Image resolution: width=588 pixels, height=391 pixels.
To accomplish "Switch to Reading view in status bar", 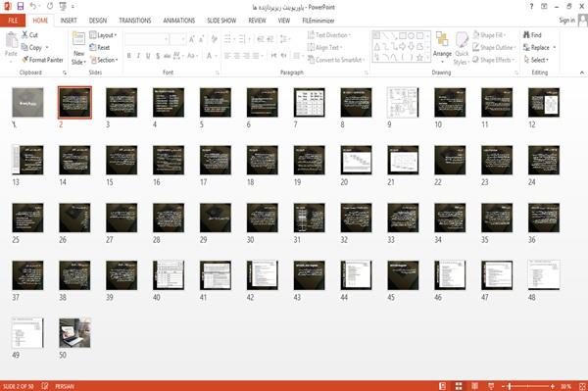I will click(x=474, y=386).
